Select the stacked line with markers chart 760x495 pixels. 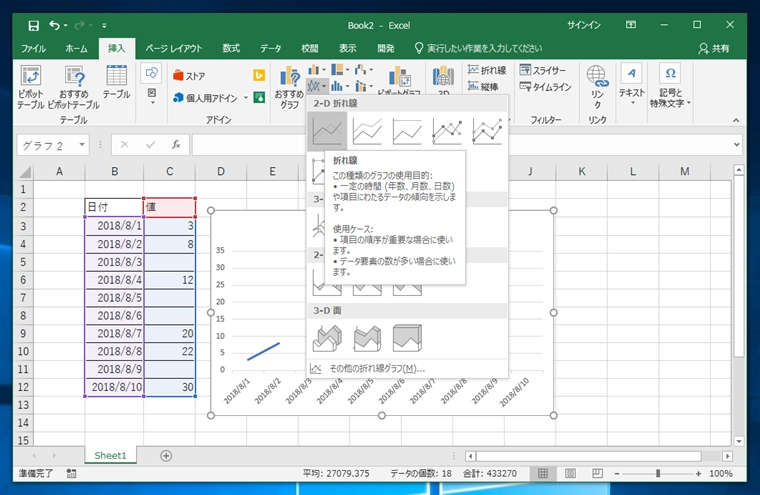(487, 131)
